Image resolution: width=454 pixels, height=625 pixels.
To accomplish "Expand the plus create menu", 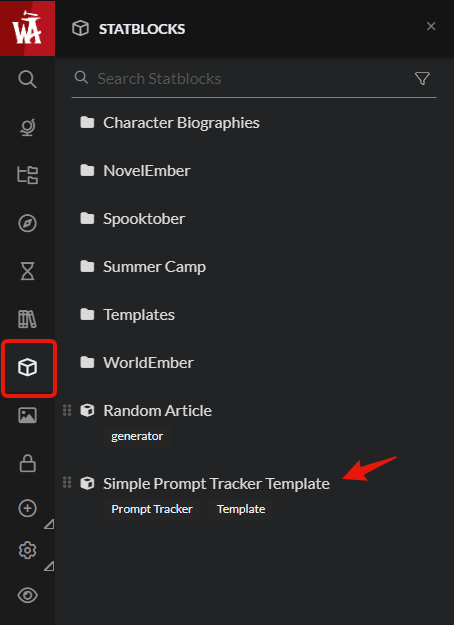I will tap(27, 508).
